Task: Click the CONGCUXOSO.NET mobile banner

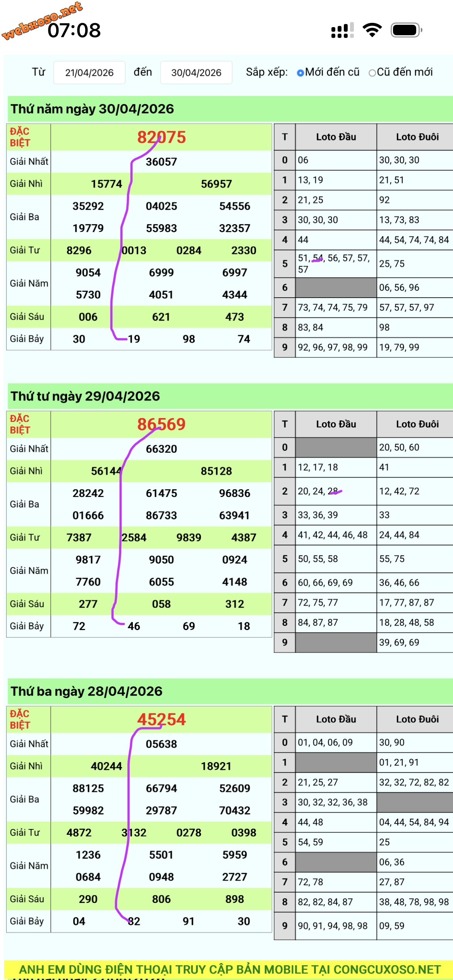Action: [x=229, y=970]
